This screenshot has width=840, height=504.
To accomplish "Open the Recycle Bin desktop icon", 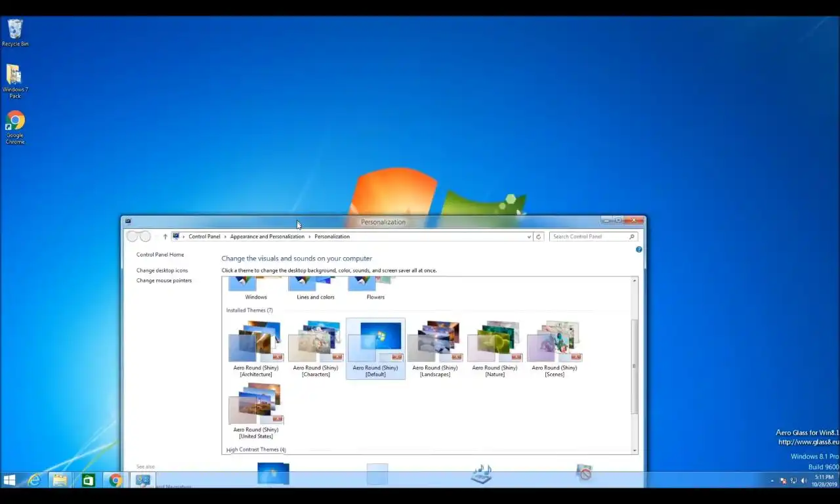I will [x=15, y=33].
